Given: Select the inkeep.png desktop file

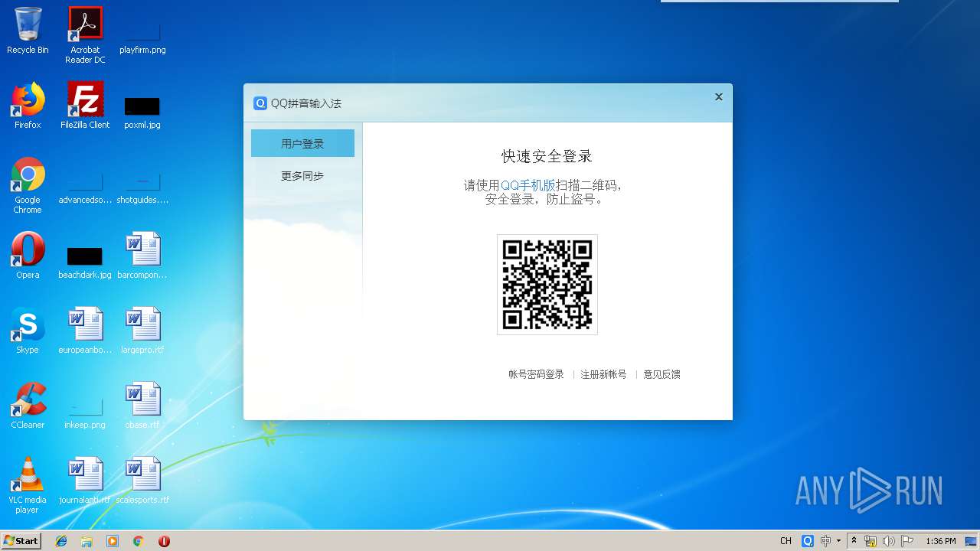Looking at the screenshot, I should (x=85, y=413).
